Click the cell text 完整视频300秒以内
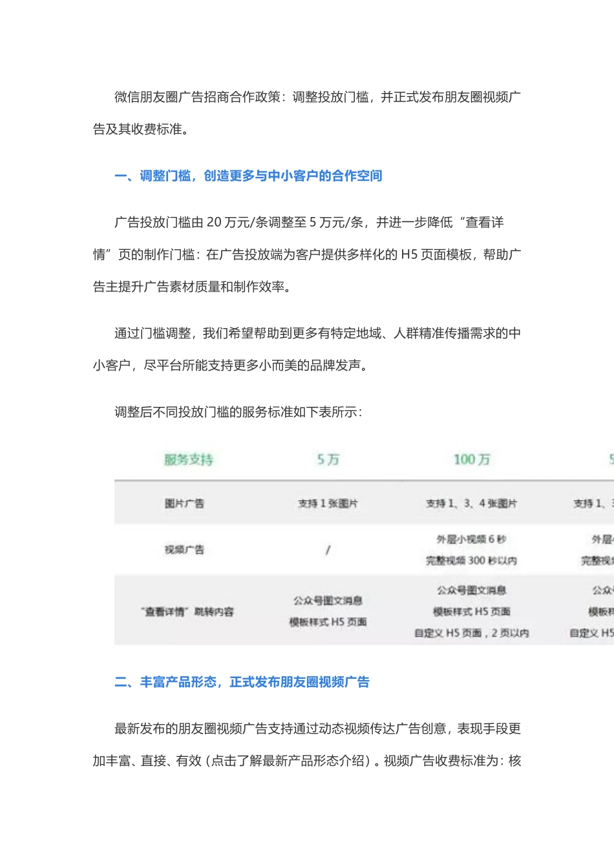Screen dimensions: 614x868 coord(471,561)
